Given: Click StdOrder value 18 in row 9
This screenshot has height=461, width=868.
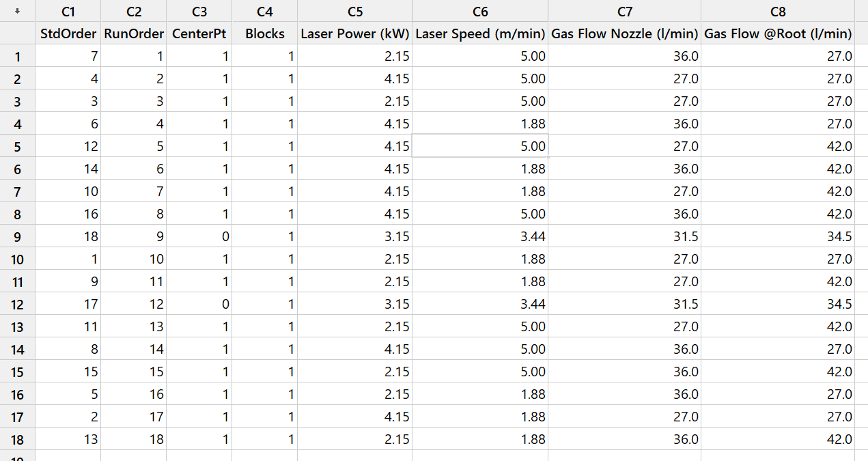Looking at the screenshot, I should coord(68,236).
